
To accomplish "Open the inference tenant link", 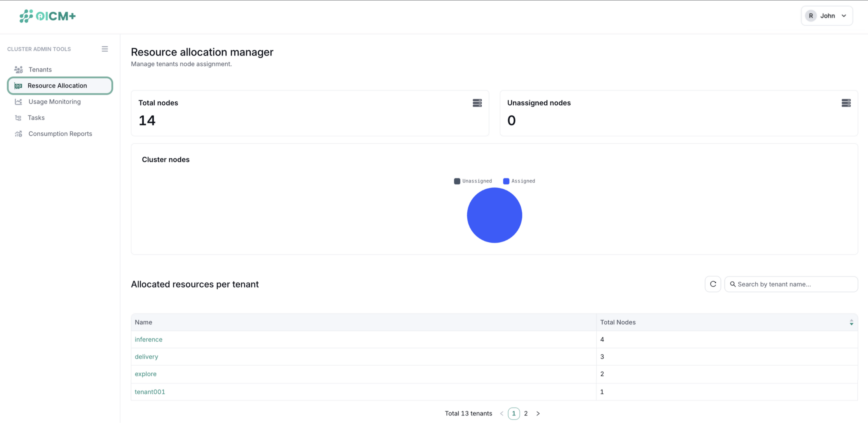I will click(x=148, y=339).
